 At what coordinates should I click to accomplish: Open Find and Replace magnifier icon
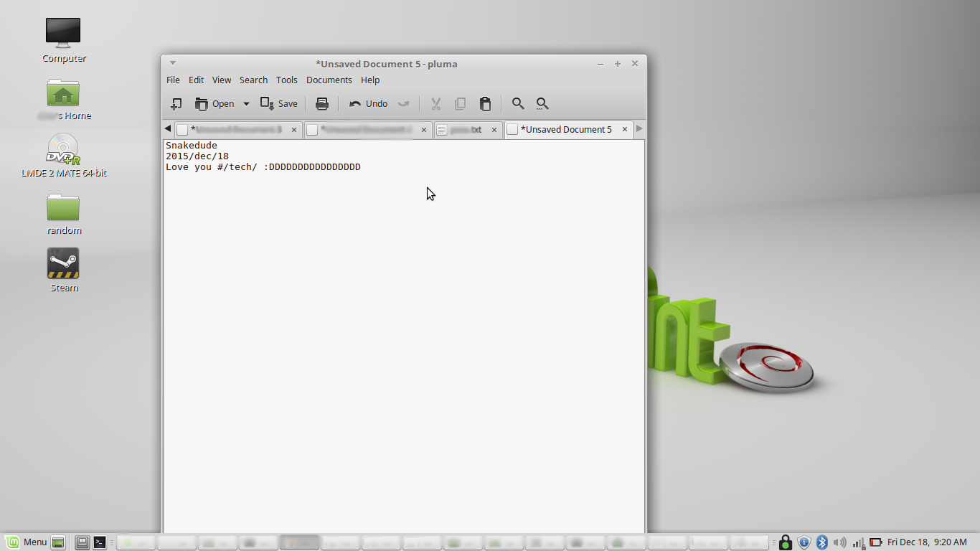542,104
